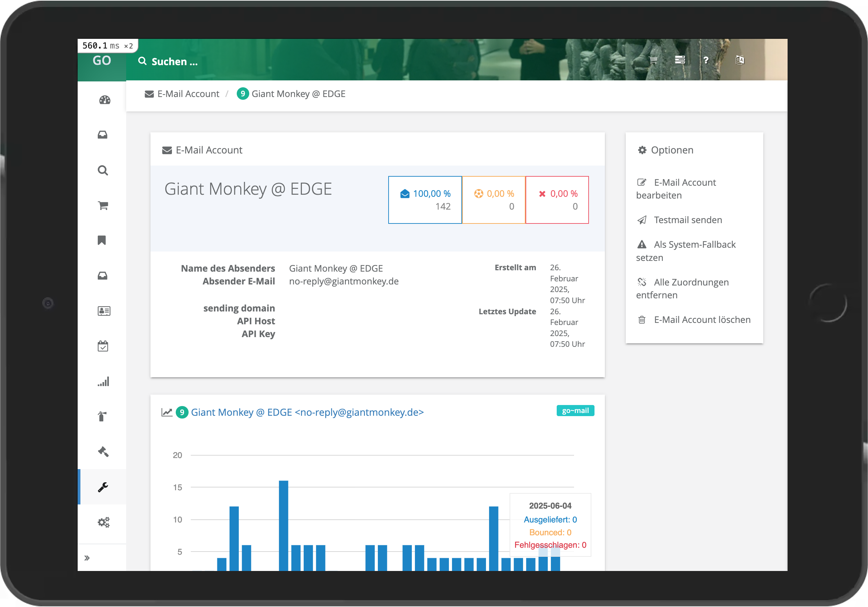This screenshot has width=868, height=607.
Task: Open the gears settings sidebar icon
Action: pos(104,522)
